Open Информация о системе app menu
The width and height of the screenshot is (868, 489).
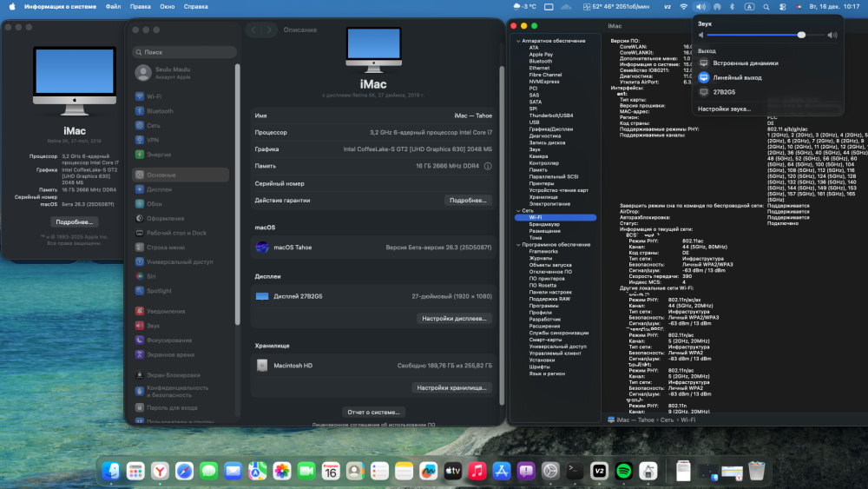pyautogui.click(x=61, y=7)
